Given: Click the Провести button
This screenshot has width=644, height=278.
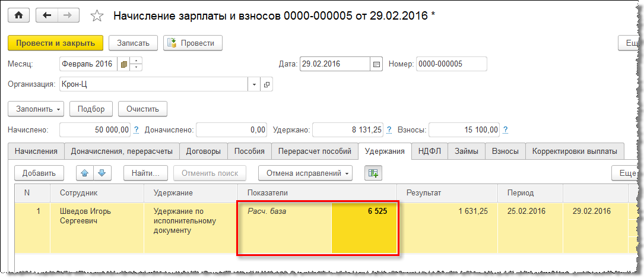Looking at the screenshot, I should [x=193, y=43].
